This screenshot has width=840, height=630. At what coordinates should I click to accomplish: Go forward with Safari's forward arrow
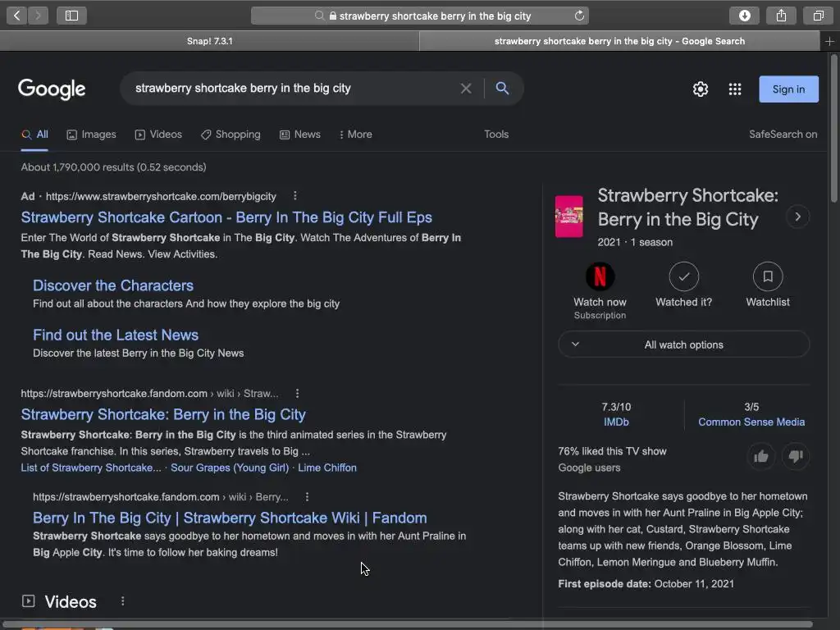[38, 16]
